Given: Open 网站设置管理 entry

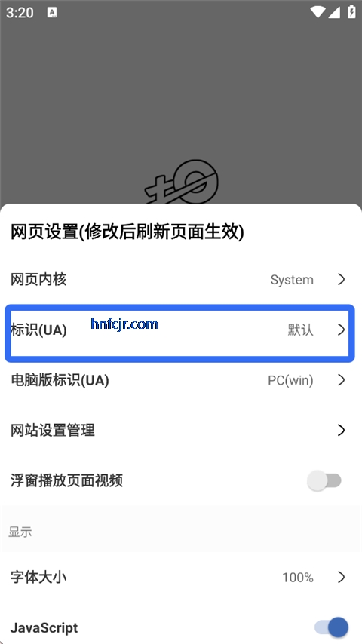Looking at the screenshot, I should pos(181,430).
